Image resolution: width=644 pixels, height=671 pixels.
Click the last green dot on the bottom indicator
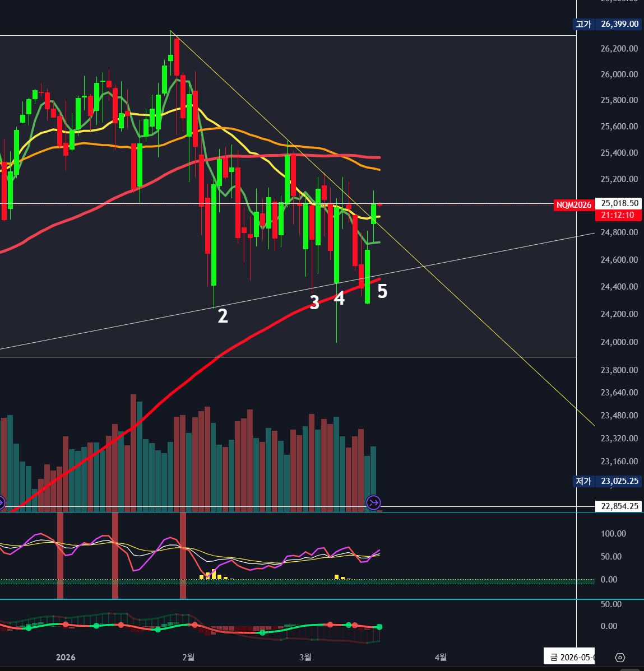379,627
